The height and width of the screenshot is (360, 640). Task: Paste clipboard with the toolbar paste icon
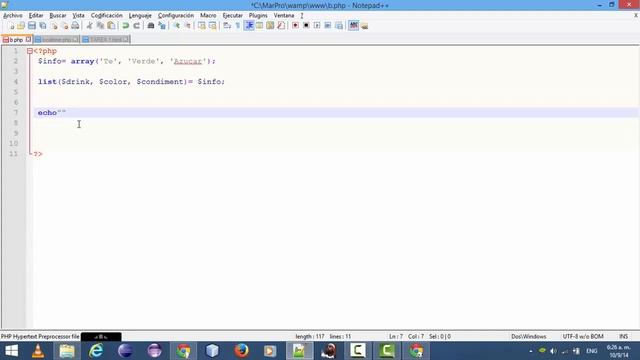click(111, 26)
